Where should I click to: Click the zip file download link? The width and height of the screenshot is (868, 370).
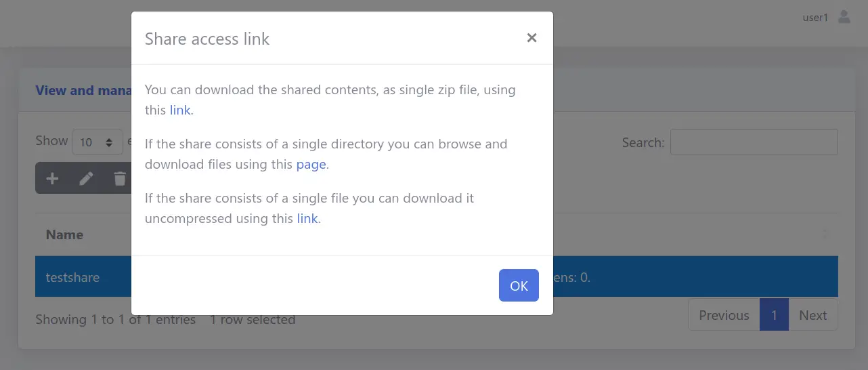180,110
